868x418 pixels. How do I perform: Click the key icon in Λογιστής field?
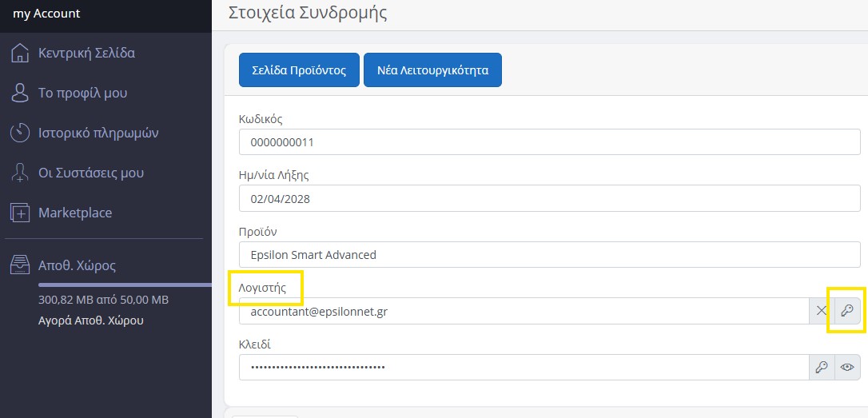pos(847,311)
